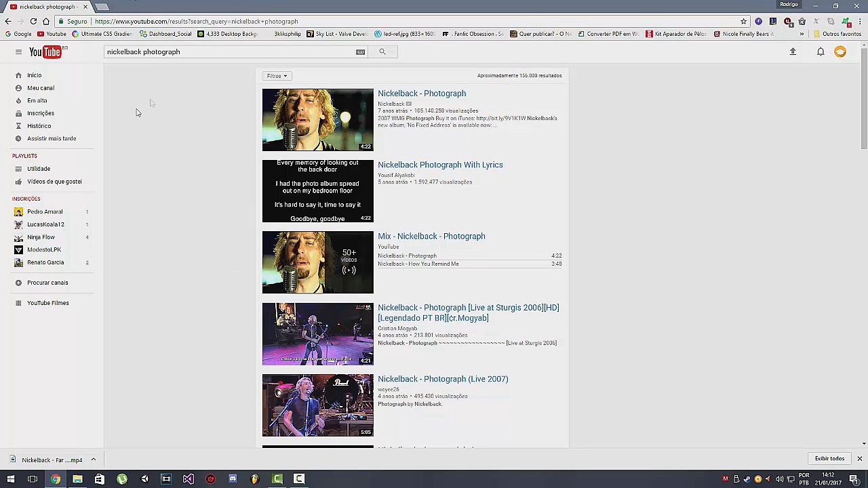This screenshot has height=488, width=868.
Task: Expand the download item options arrow
Action: click(x=94, y=460)
